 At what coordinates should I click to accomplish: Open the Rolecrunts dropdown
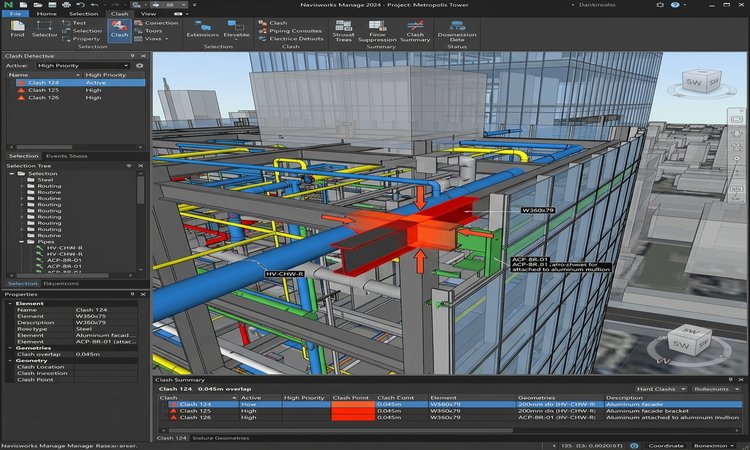[716, 389]
